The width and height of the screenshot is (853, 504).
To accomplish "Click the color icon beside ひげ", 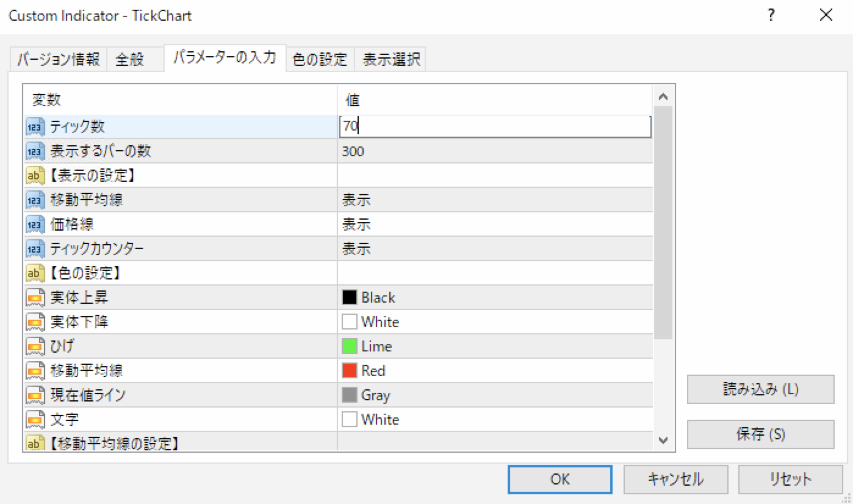I will (35, 347).
